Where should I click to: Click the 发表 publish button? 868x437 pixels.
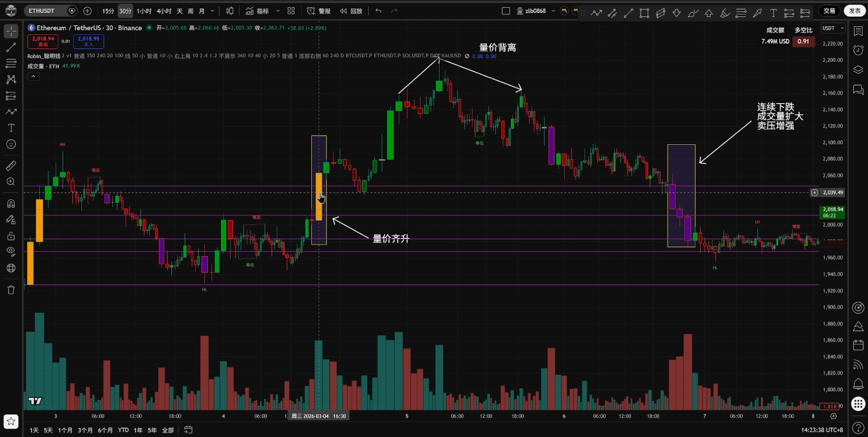854,11
